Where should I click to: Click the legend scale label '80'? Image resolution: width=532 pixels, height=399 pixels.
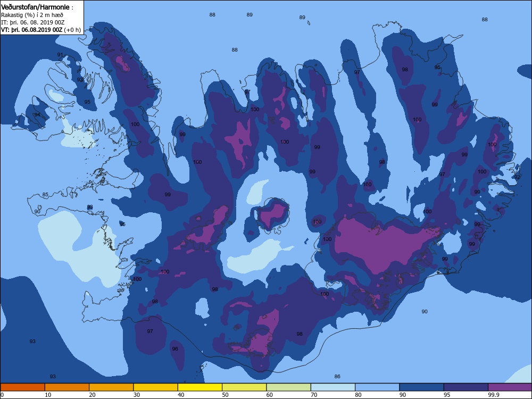click(x=358, y=395)
